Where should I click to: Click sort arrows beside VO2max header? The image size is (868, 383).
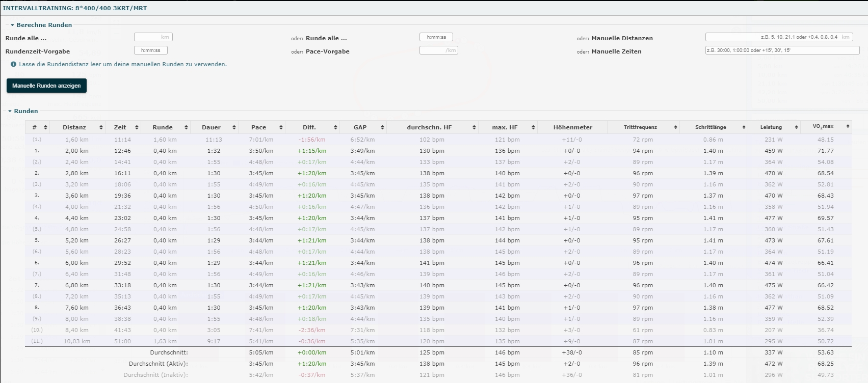[848, 126]
